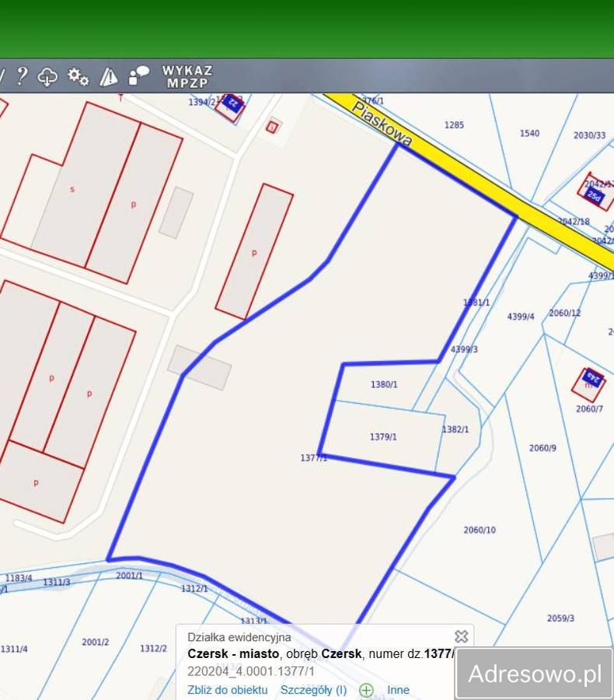Screen dimensions: 614x700
Task: Click parcel label 2001/2
Action: (95, 642)
